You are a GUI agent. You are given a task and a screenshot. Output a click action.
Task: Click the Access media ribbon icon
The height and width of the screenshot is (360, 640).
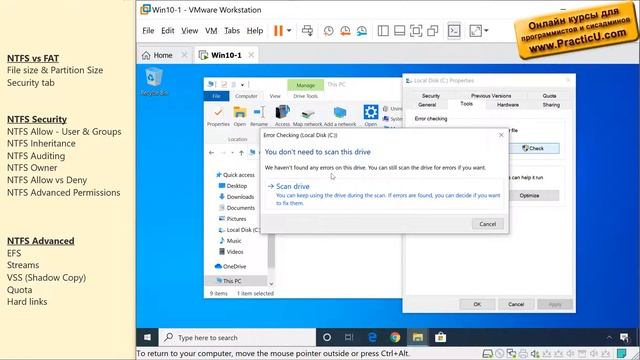282,116
